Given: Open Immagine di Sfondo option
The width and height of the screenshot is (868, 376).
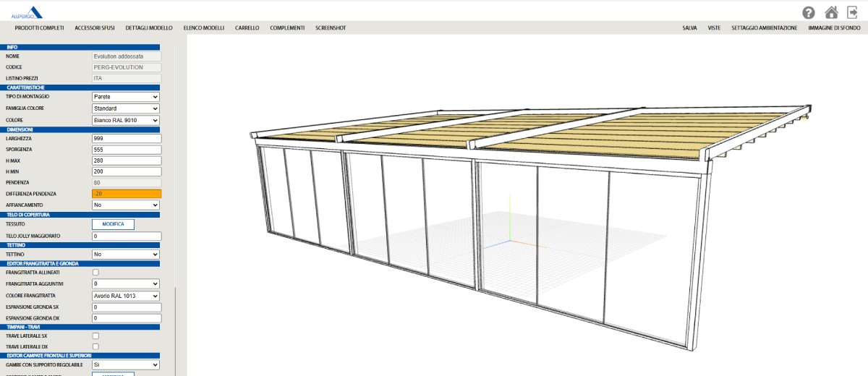Looking at the screenshot, I should coord(834,27).
